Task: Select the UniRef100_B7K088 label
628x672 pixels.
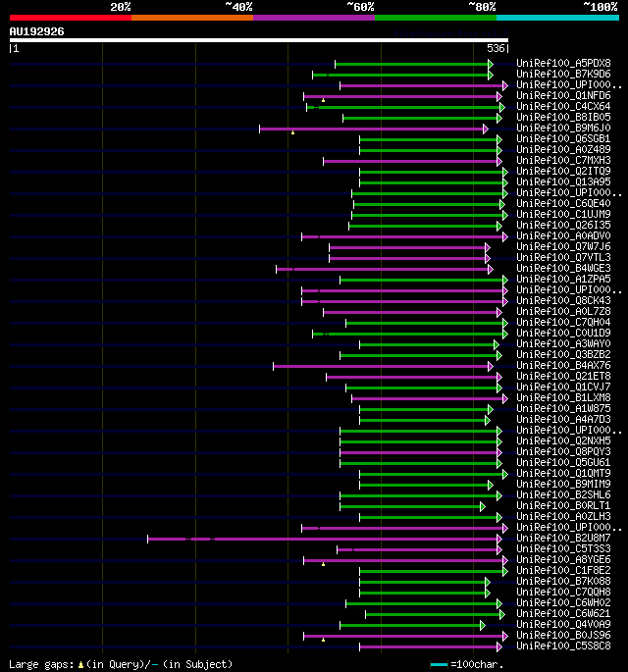Action: pos(563,581)
